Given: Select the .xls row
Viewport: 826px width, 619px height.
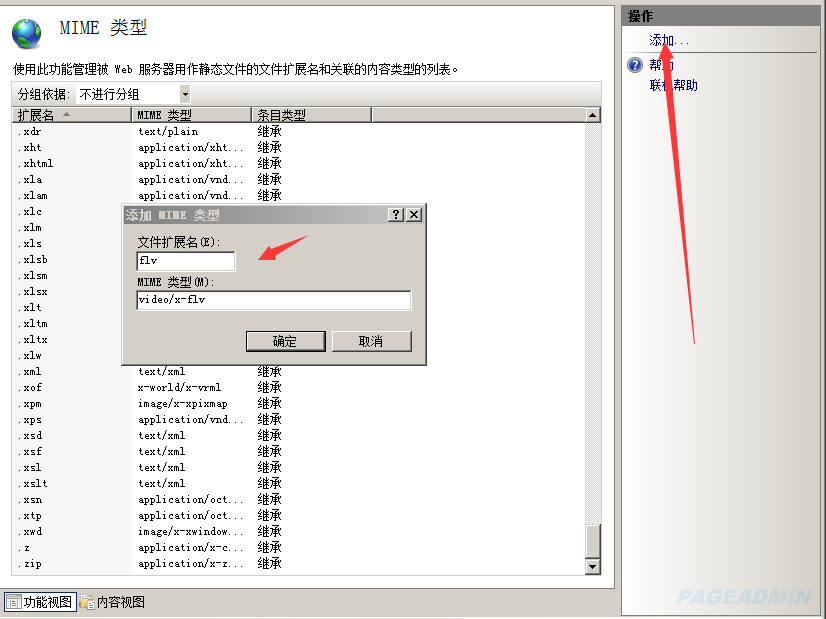Looking at the screenshot, I should click(x=67, y=243).
